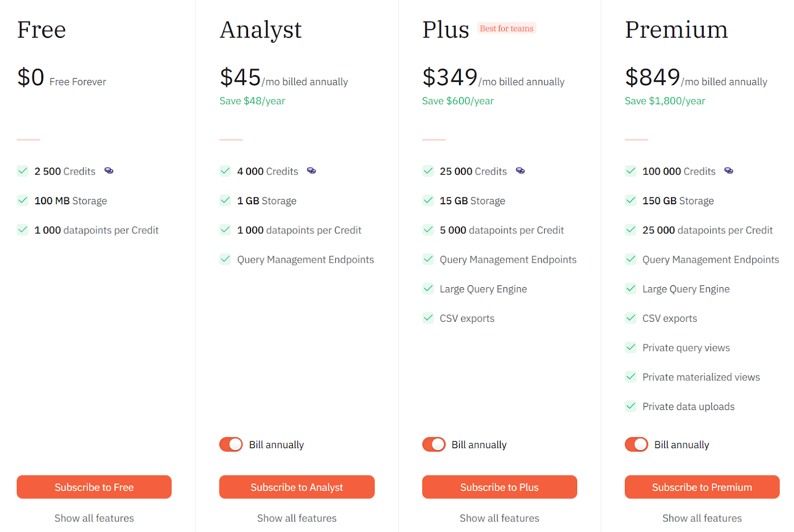Click checkmark next to 100 MB Storage
This screenshot has width=794, height=532.
click(23, 200)
